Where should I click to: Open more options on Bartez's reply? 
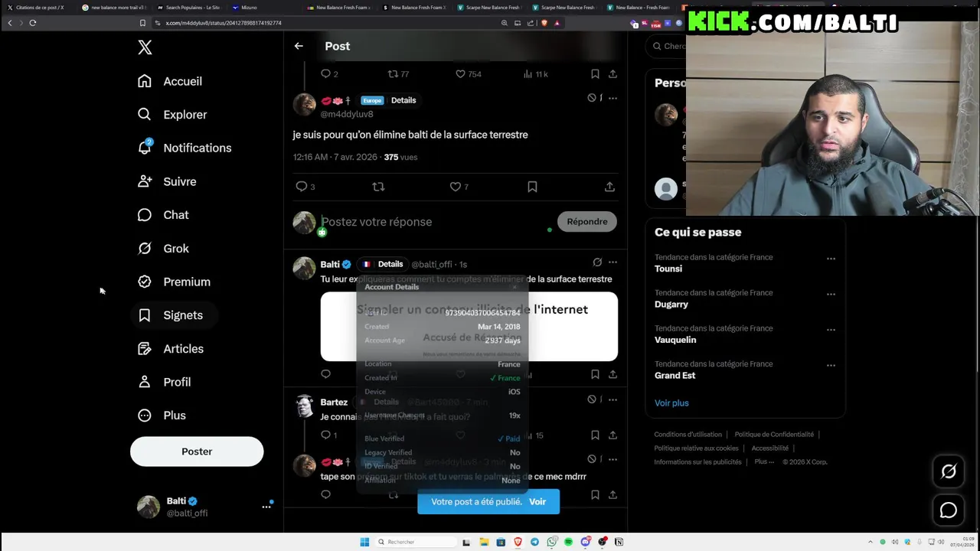tap(612, 399)
